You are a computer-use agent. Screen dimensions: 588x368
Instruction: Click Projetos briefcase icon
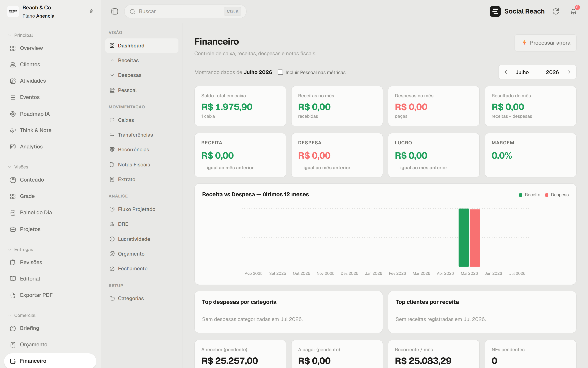[13, 229]
